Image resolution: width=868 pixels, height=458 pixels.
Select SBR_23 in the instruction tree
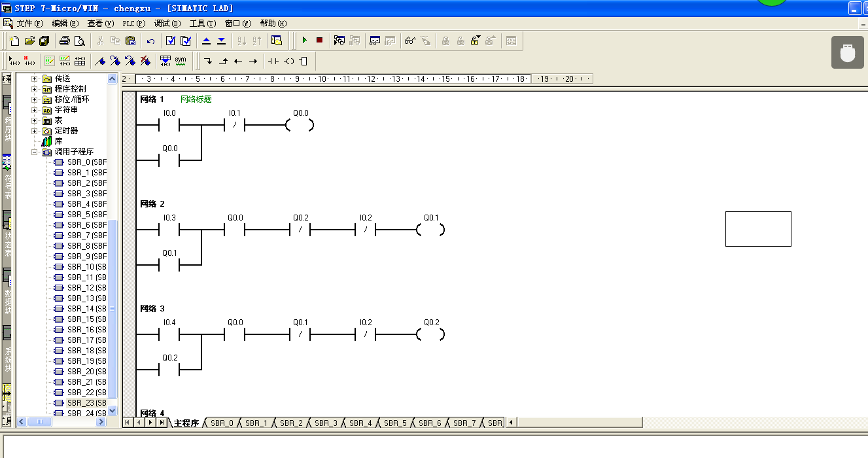(86, 403)
